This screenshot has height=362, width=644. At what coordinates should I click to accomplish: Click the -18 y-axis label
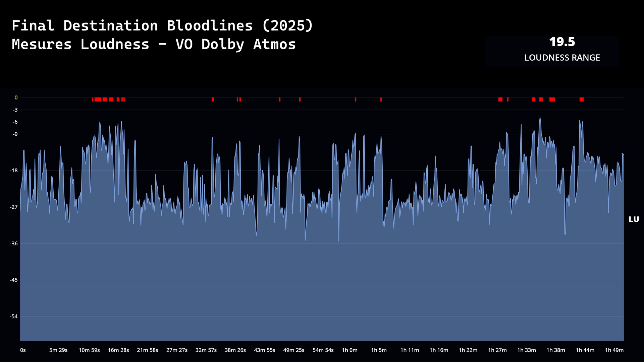14,170
